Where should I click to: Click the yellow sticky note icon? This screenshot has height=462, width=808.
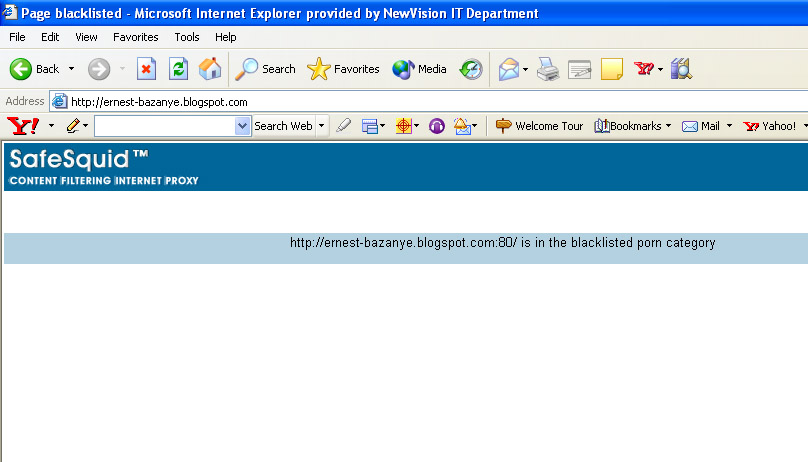pyautogui.click(x=612, y=69)
